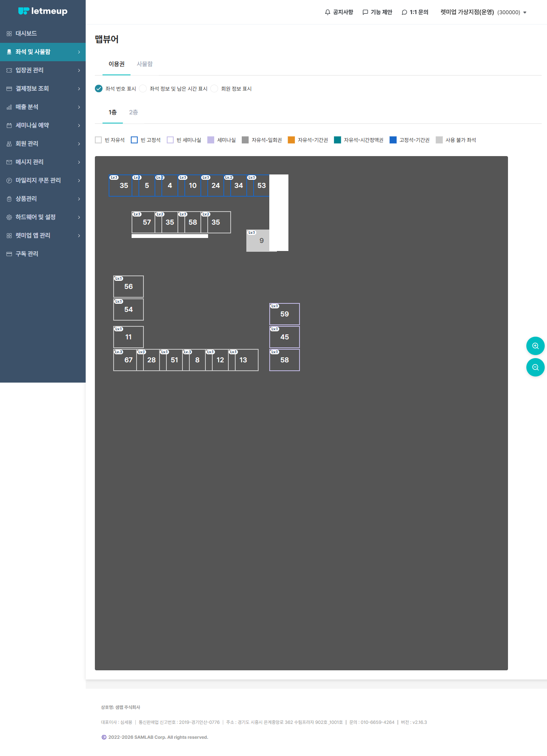Click the 대시보드 grid icon in sidebar

pos(9,34)
